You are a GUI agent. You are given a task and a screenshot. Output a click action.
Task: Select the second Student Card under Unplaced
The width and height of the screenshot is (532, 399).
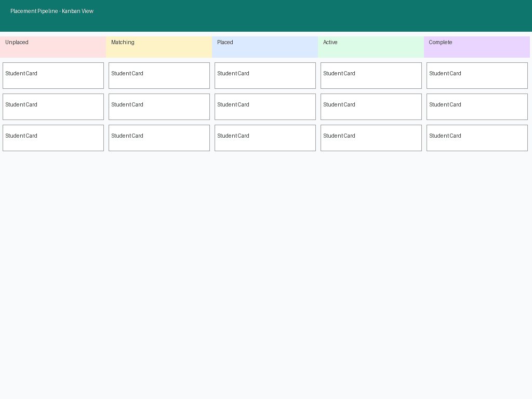click(x=53, y=107)
